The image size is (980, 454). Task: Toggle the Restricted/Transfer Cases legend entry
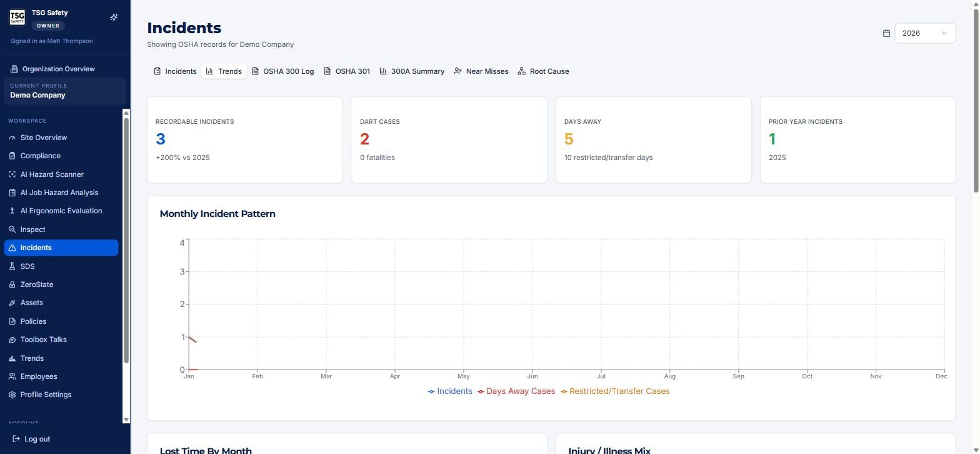615,391
